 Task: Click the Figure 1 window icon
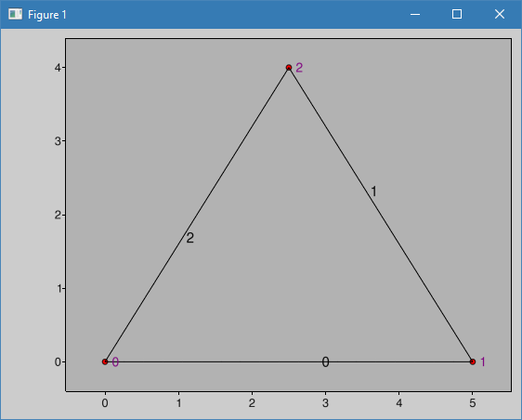15,14
